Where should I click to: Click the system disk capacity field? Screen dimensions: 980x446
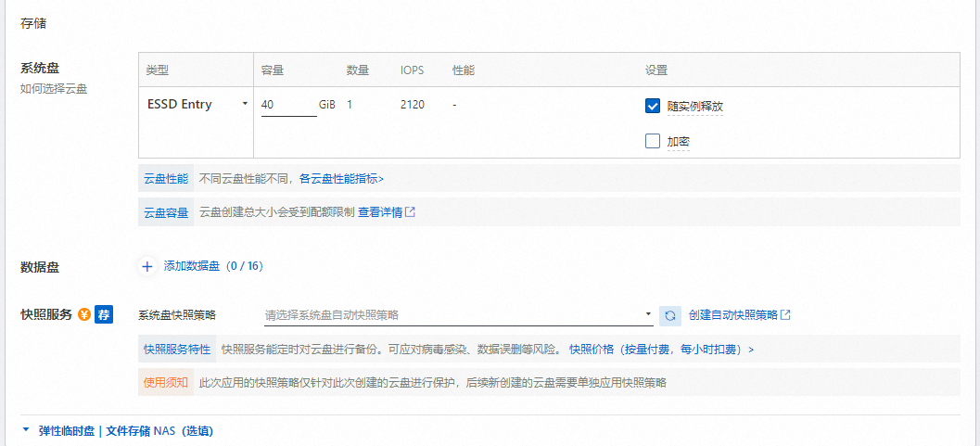coord(287,105)
